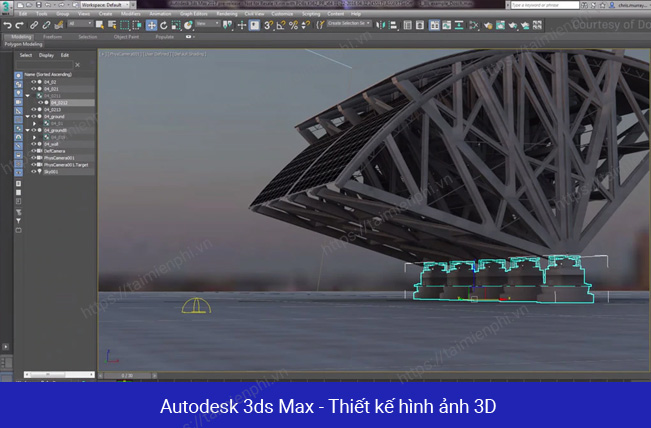Open the Schematic View icon
Screen dimensions: 651x428
tap(459, 25)
